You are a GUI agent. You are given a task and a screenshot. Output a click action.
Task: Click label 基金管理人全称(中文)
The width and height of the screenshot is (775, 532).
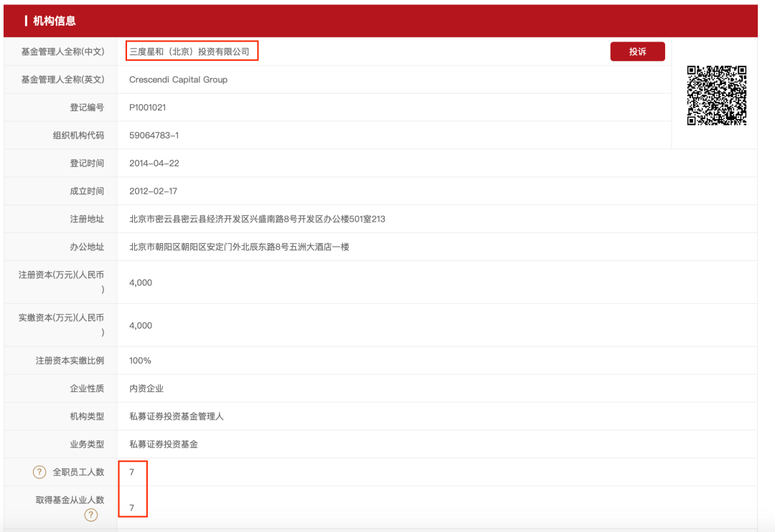tap(62, 52)
